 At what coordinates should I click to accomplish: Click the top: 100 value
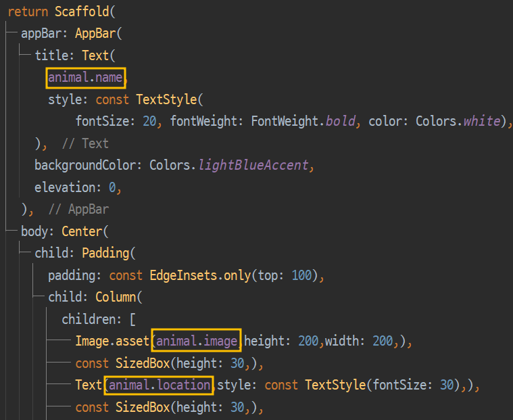285,276
